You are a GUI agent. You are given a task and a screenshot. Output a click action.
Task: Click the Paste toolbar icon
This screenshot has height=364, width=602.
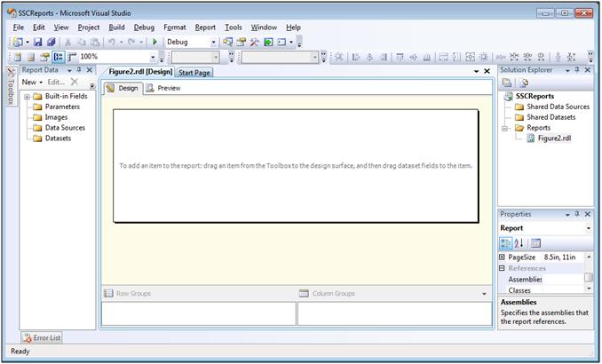[95, 42]
